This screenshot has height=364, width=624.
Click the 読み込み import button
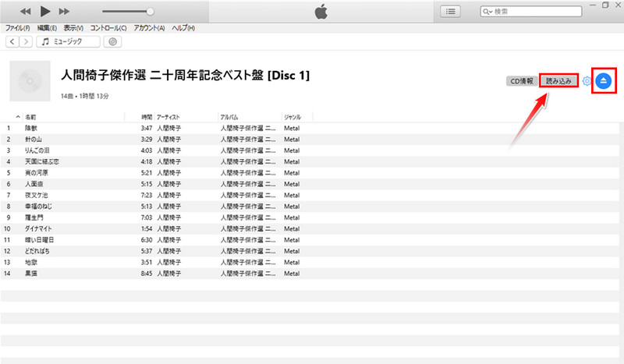pyautogui.click(x=558, y=81)
